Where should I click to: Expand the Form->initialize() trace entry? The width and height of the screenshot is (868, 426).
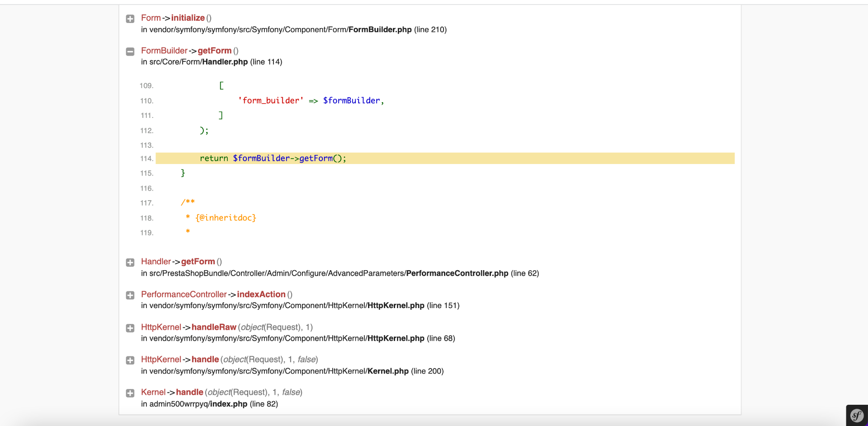(130, 19)
